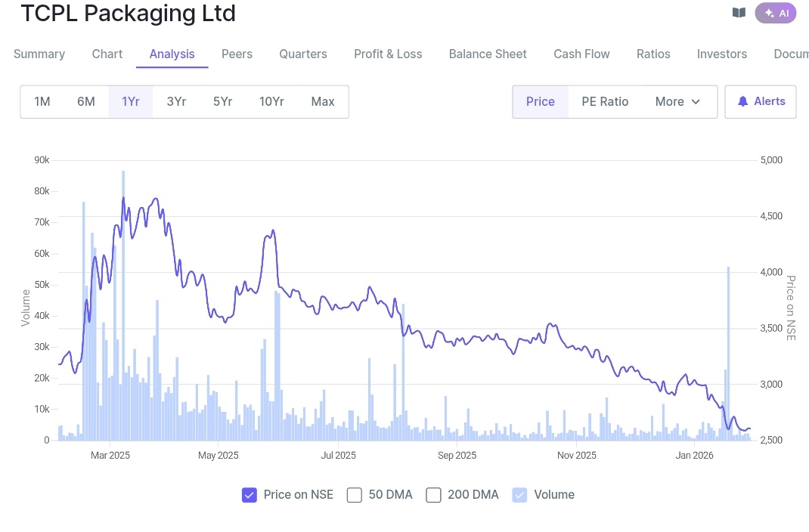The height and width of the screenshot is (532, 809).
Task: Switch to the Ratios tab
Action: [x=653, y=54]
